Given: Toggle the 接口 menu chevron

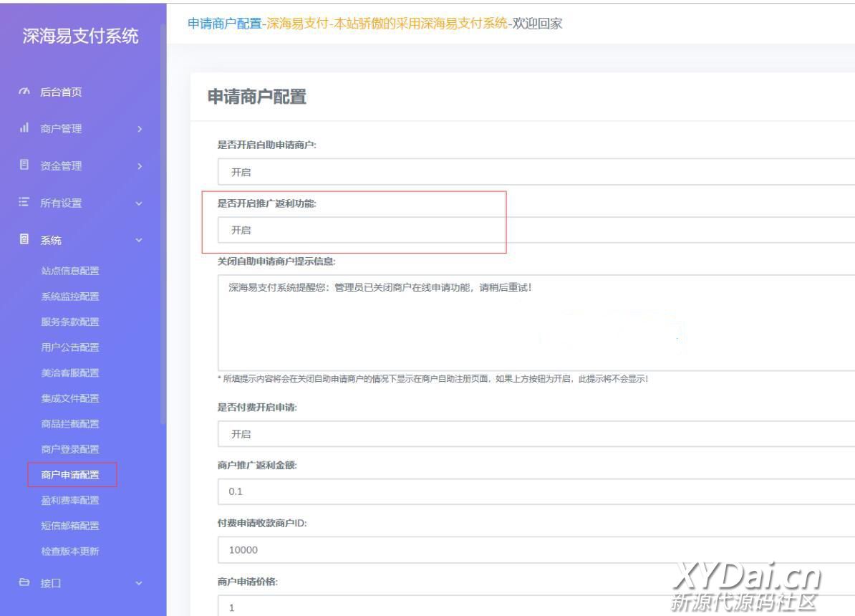Looking at the screenshot, I should 139,583.
